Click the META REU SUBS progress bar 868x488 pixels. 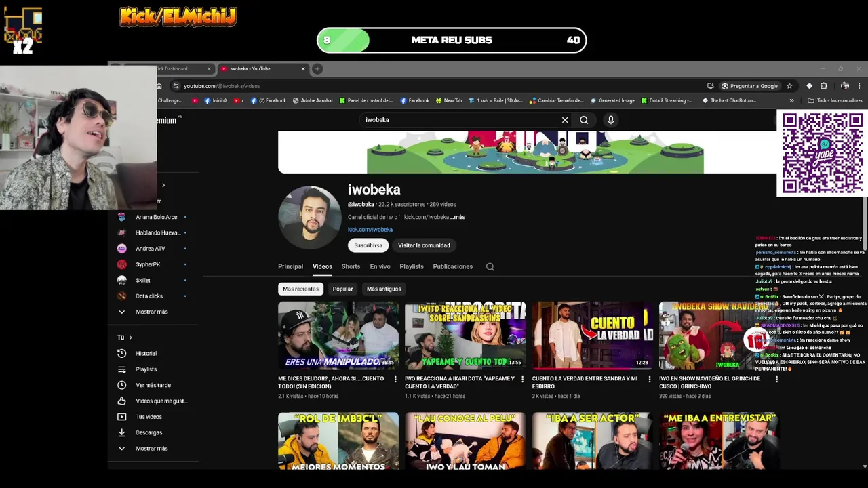coord(452,40)
